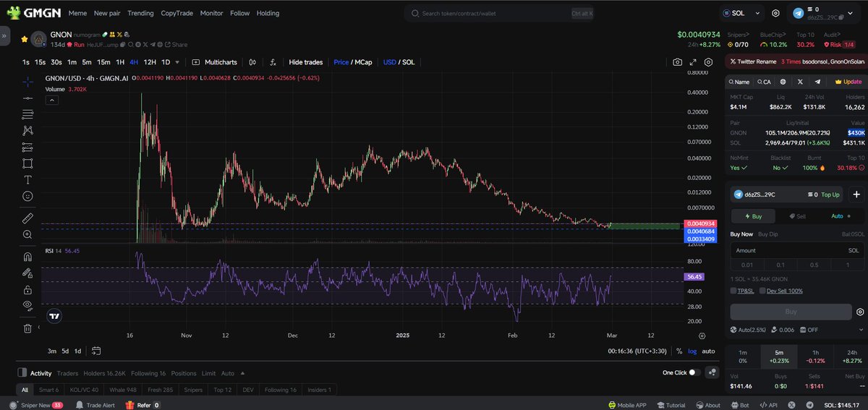Screen dimensions: 868x410
Task: Take a chart snapshot with the camera icon
Action: (x=677, y=62)
